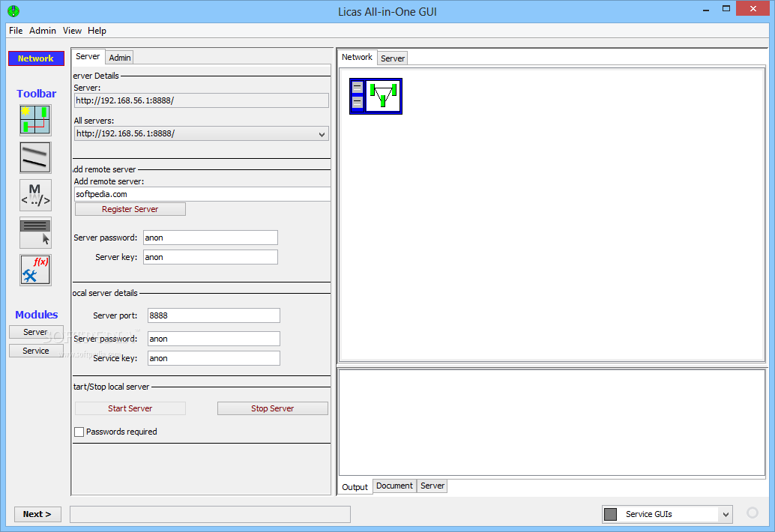775x532 pixels.
Task: Open the network grid view toolbar icon
Action: 35,120
